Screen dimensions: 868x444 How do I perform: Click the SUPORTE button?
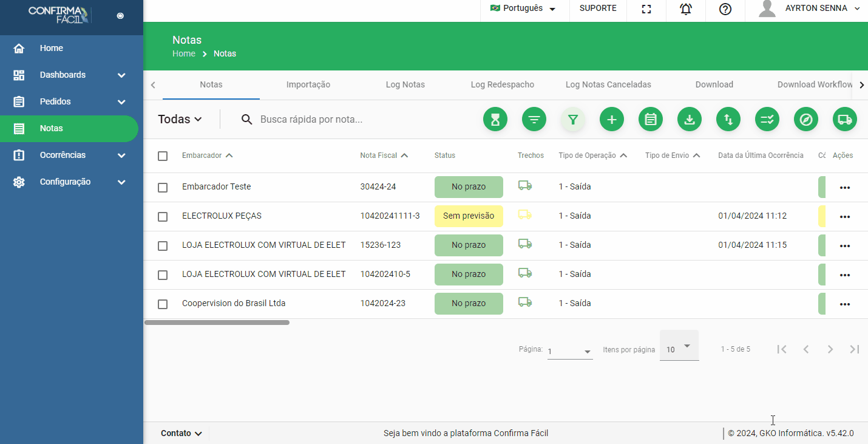click(x=598, y=9)
